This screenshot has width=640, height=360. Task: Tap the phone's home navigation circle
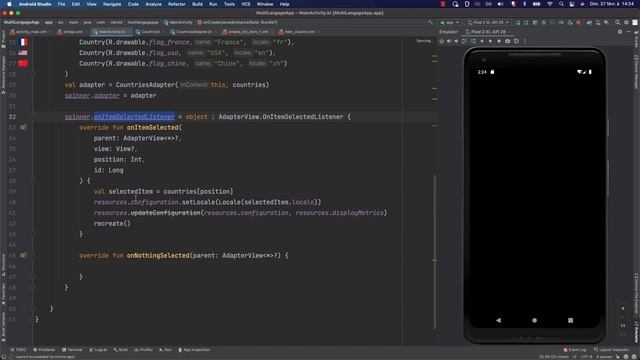tap(534, 320)
